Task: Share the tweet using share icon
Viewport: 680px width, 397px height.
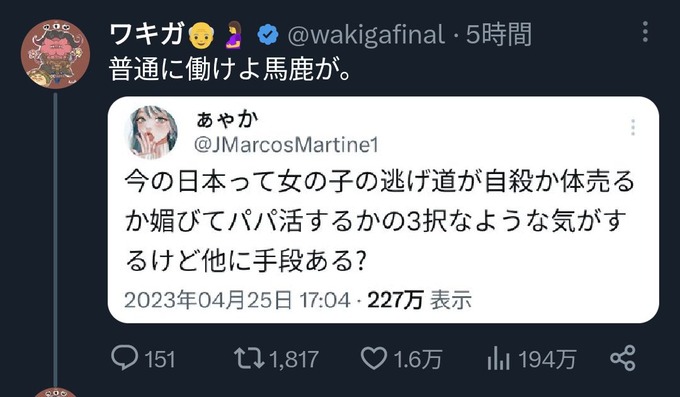Action: click(623, 358)
